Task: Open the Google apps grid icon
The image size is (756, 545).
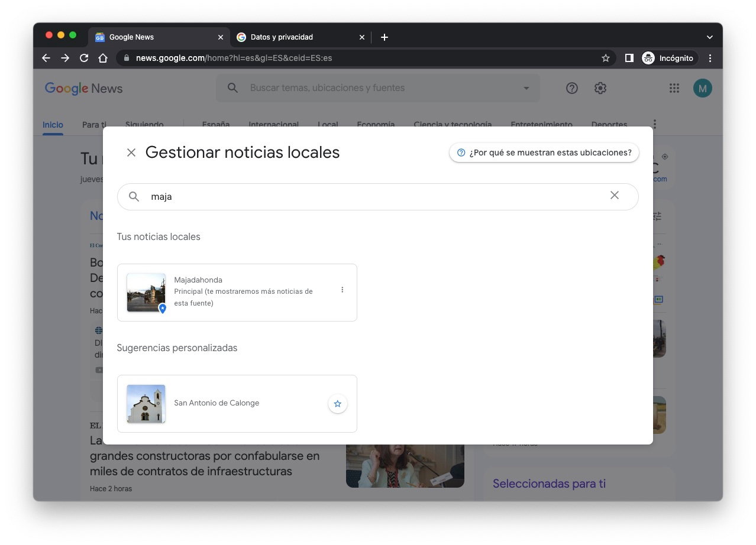Action: (x=674, y=87)
